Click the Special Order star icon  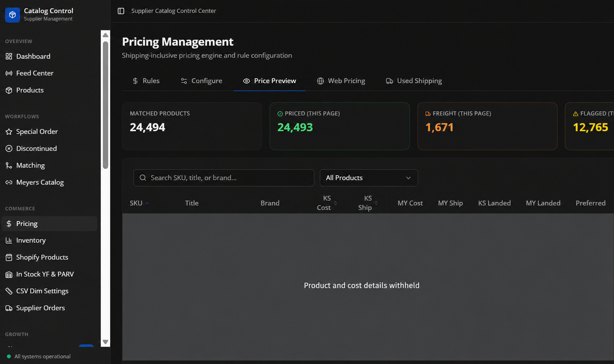9,132
